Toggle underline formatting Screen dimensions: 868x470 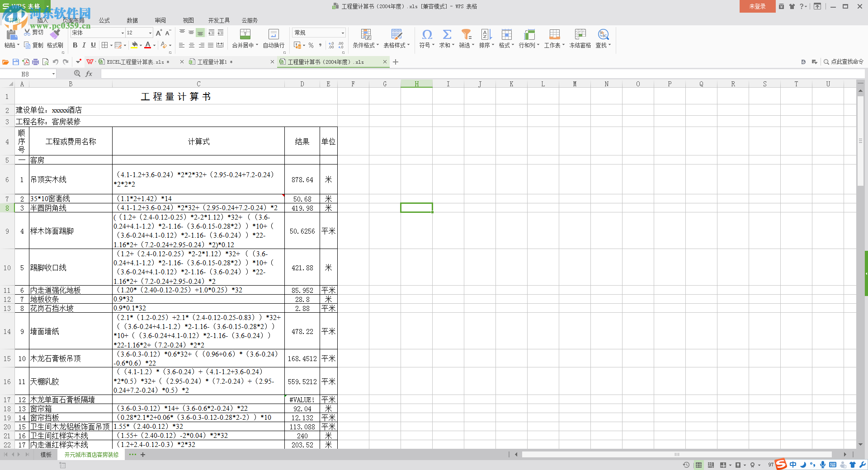point(93,45)
